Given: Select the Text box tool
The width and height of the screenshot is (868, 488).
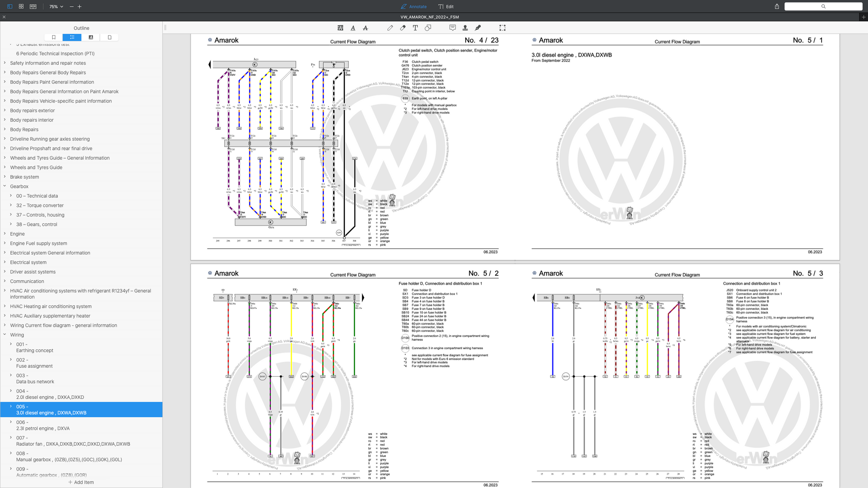Looking at the screenshot, I should tap(415, 28).
